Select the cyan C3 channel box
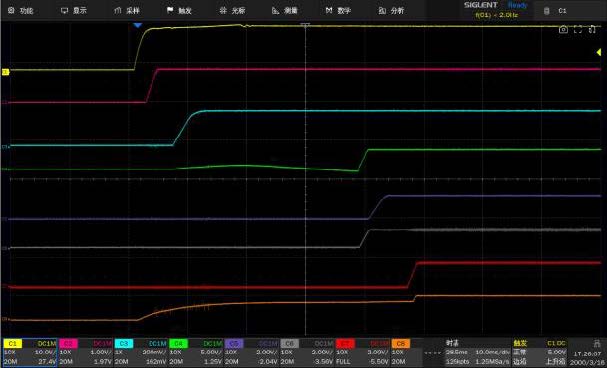The height and width of the screenshot is (368, 607). (141, 352)
